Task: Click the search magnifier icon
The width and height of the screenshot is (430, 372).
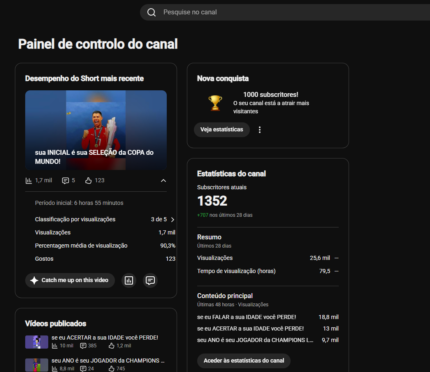Action: pos(151,12)
